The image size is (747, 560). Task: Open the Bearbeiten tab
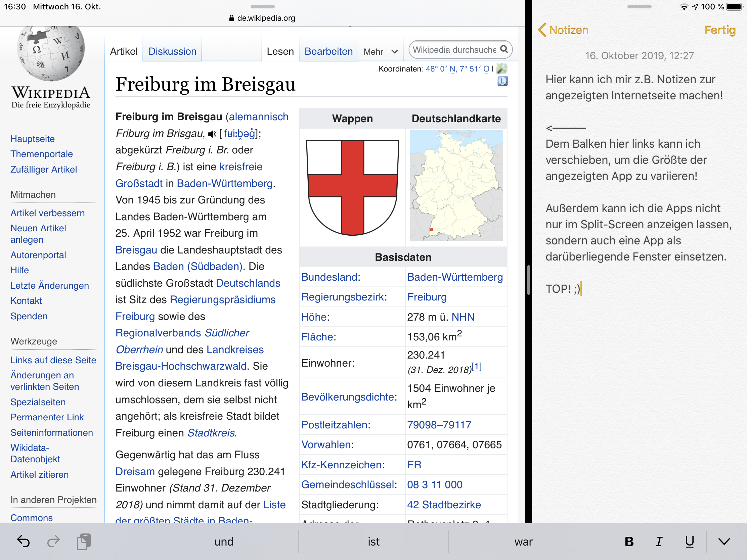328,51
